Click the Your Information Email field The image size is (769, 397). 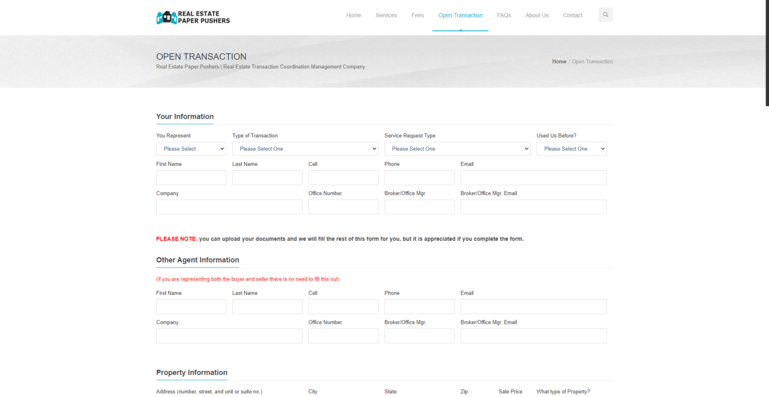[533, 178]
